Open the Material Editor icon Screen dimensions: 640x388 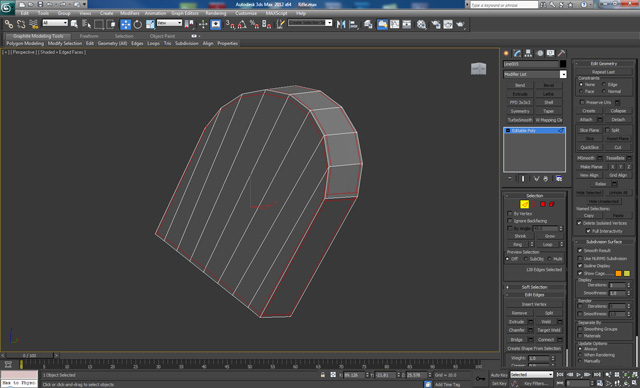pyautogui.click(x=421, y=24)
